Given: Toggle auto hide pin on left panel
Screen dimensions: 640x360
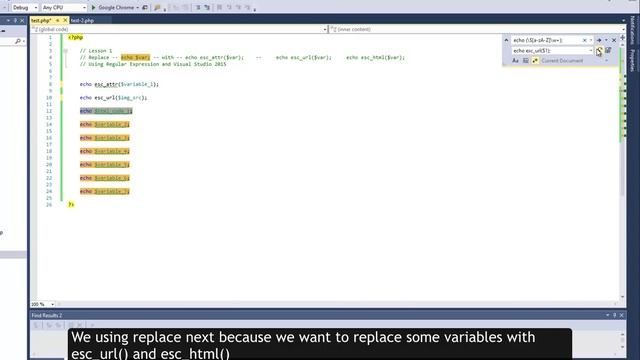Looking at the screenshot, I should click(15, 20).
